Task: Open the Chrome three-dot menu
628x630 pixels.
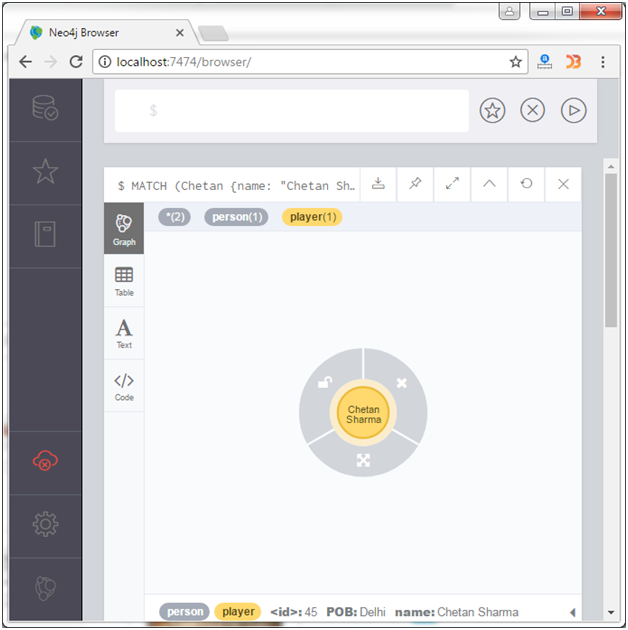Action: click(x=603, y=62)
